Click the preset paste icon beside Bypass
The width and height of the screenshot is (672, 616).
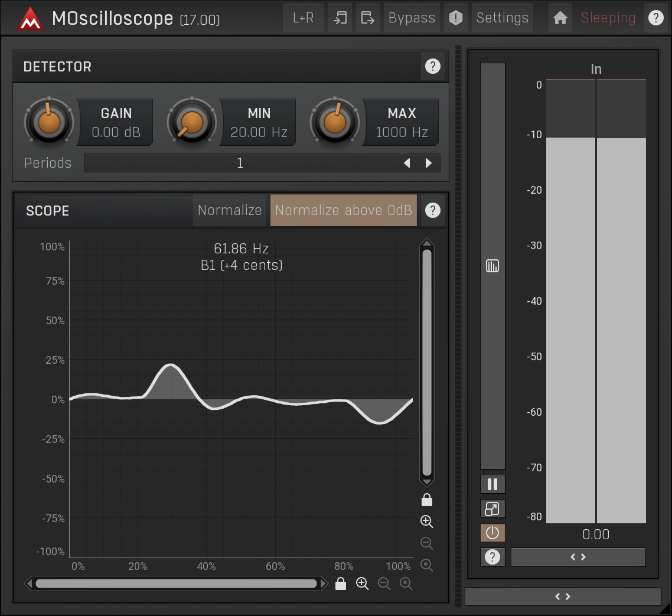[x=367, y=18]
